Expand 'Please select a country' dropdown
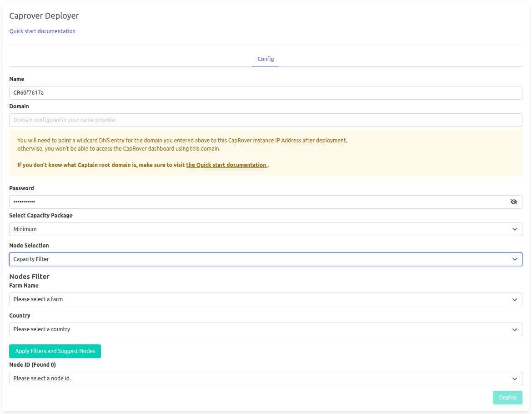 click(x=255, y=329)
